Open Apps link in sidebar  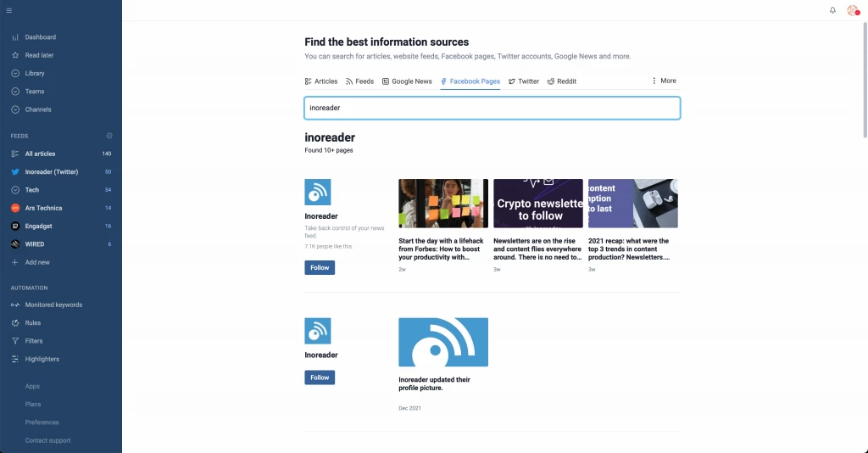(32, 387)
